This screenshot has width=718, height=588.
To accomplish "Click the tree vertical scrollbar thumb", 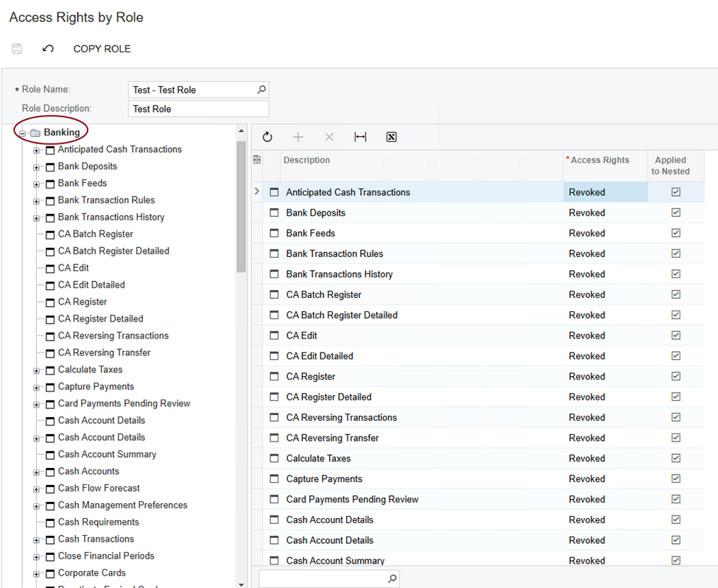I will pos(242,206).
